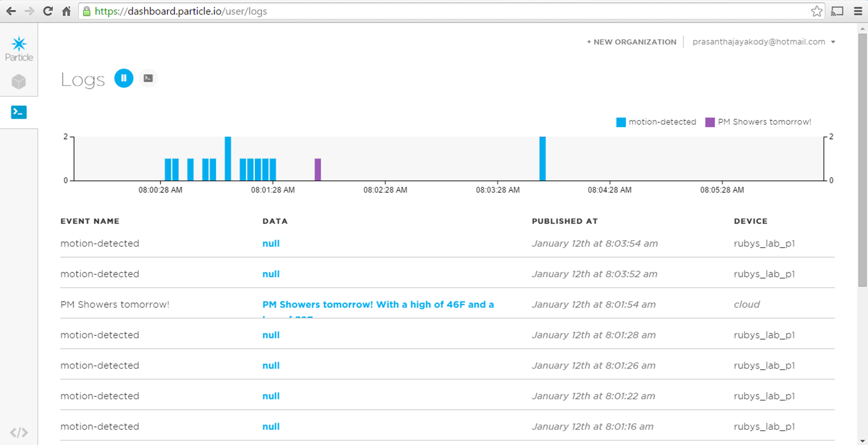The width and height of the screenshot is (868, 445).
Task: Bookmark this page with the star icon
Action: tap(816, 11)
